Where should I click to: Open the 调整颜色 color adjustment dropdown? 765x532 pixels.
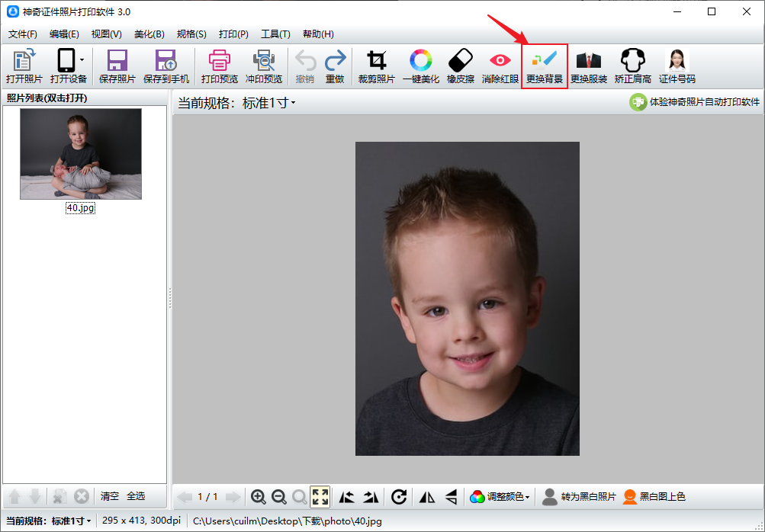(501, 497)
